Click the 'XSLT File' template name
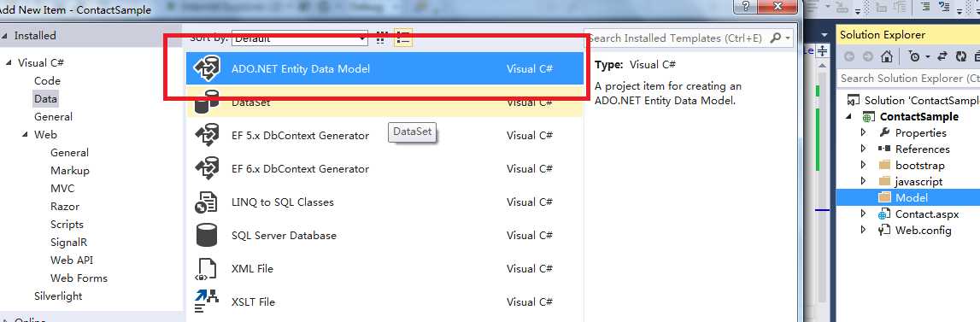Viewport: 980px width, 322px height. click(253, 302)
